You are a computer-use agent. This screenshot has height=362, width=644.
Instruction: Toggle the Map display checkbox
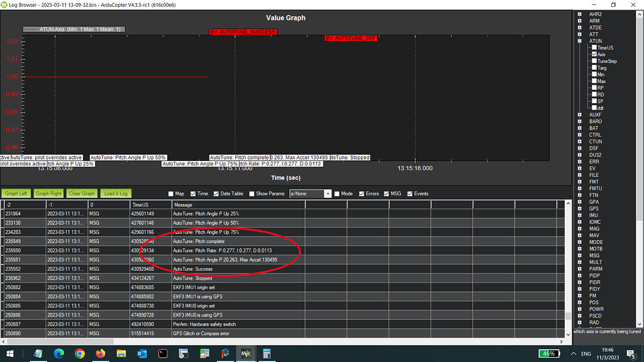pos(170,193)
